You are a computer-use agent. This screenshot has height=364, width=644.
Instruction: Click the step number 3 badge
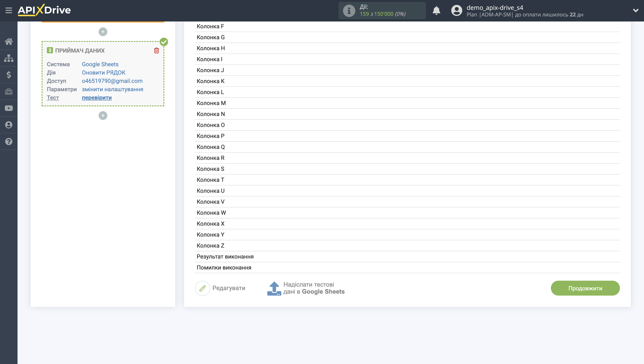click(50, 50)
